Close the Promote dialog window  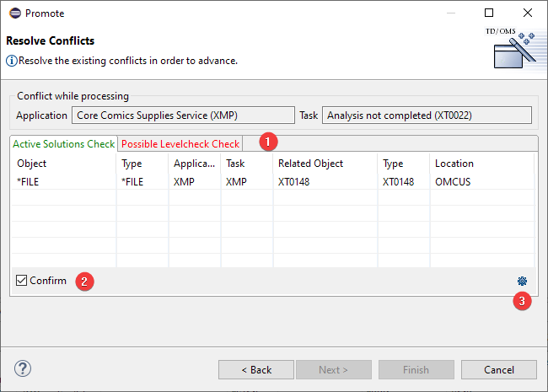point(527,13)
